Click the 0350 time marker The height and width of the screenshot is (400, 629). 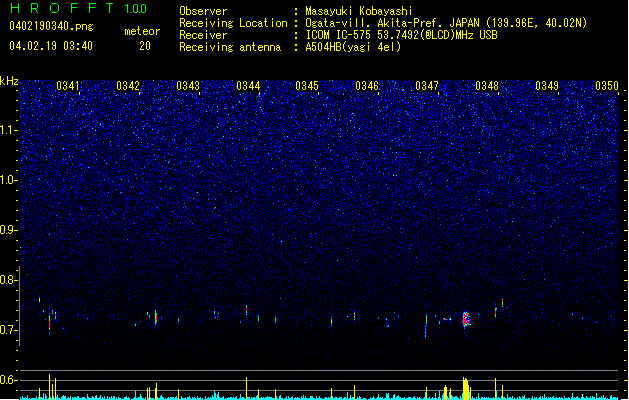tap(607, 86)
